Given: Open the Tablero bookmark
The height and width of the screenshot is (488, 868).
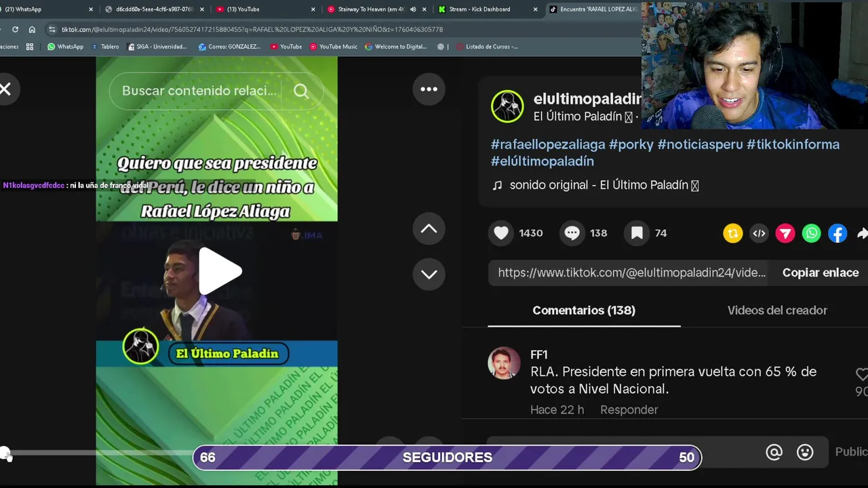Looking at the screenshot, I should pyautogui.click(x=104, y=47).
